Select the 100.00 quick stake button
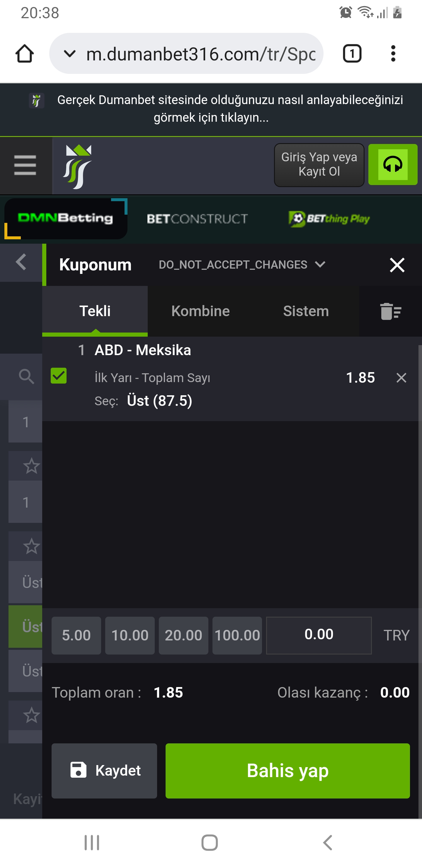 [237, 635]
